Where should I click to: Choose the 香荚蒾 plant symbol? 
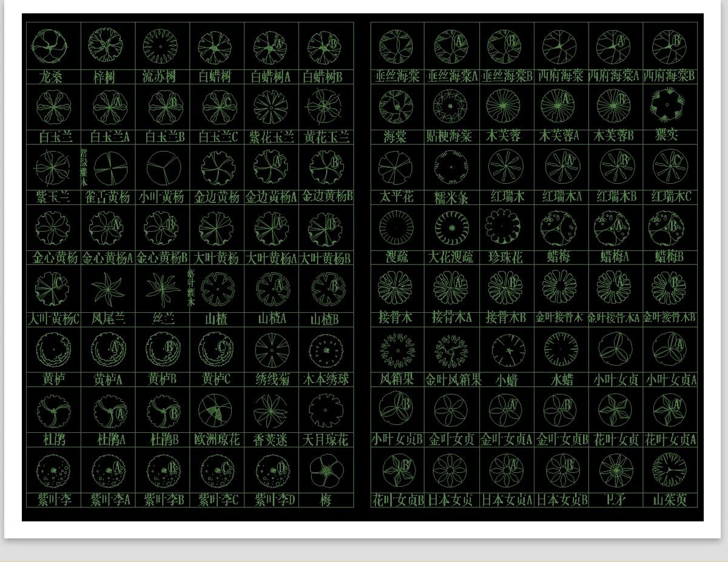271,410
